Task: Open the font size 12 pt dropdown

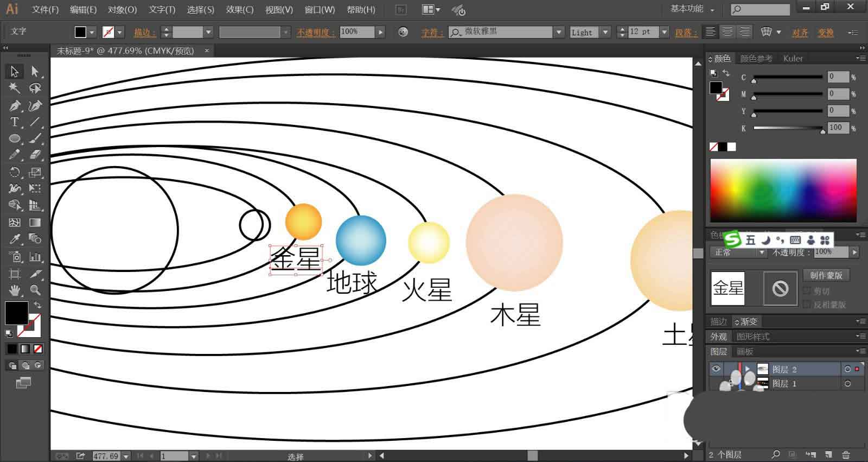Action: coord(664,33)
